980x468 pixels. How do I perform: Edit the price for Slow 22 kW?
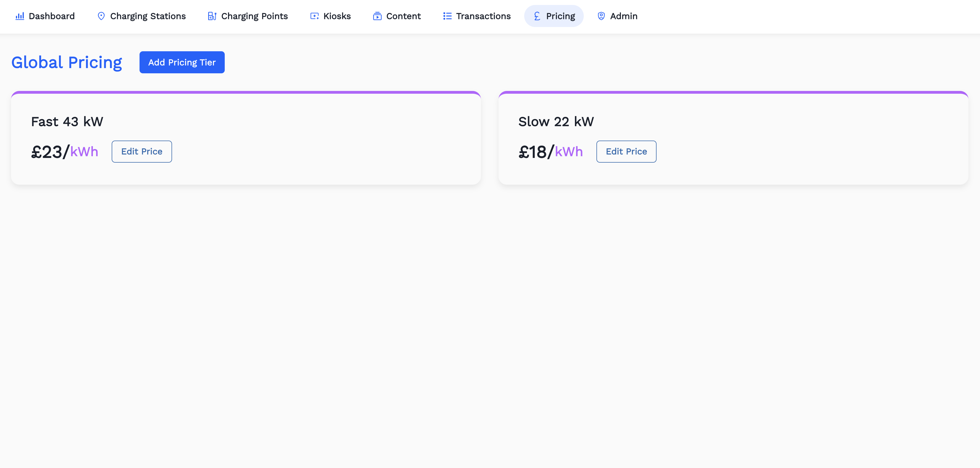(x=626, y=151)
